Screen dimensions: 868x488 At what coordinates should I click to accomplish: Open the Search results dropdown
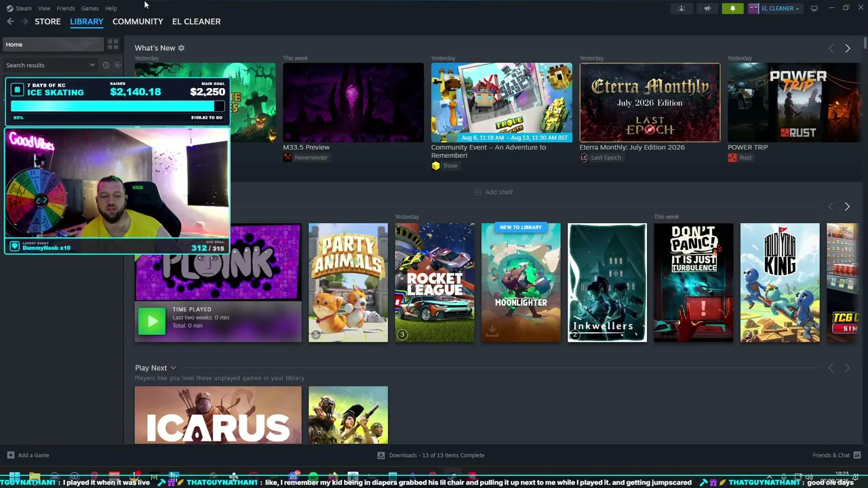(51, 65)
